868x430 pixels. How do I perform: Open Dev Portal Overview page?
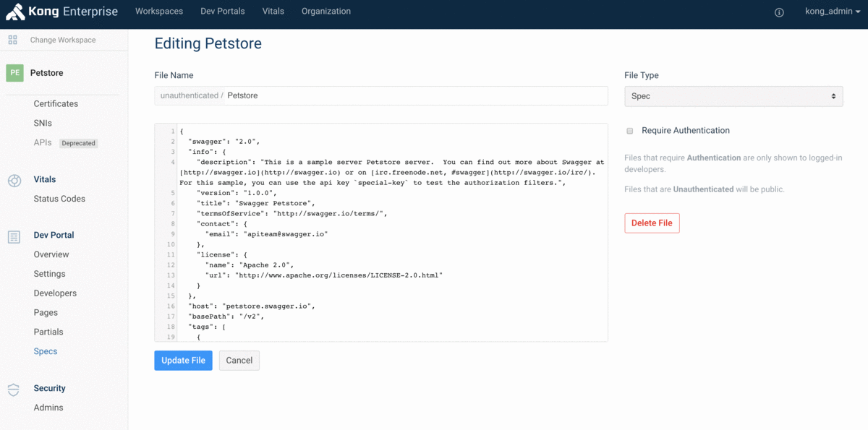[x=51, y=254]
